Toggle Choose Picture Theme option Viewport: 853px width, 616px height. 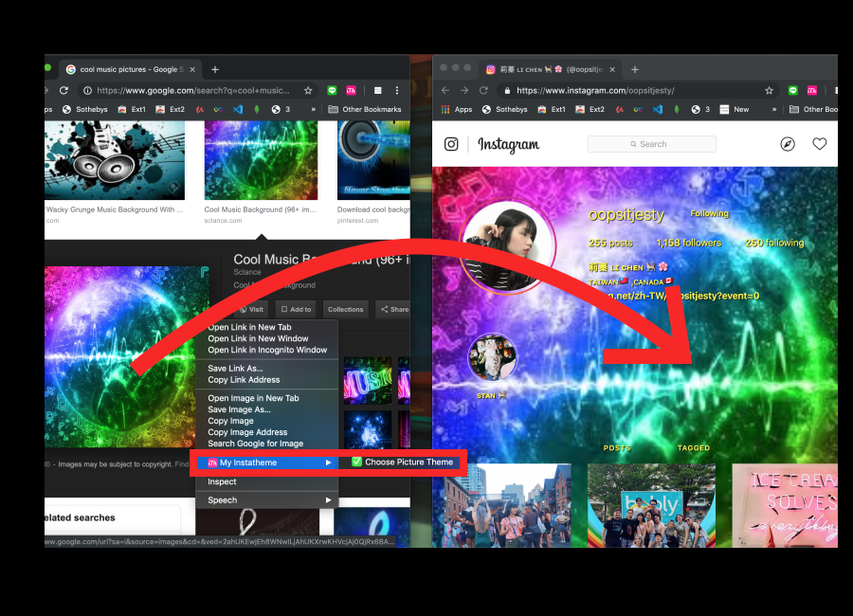(x=402, y=462)
